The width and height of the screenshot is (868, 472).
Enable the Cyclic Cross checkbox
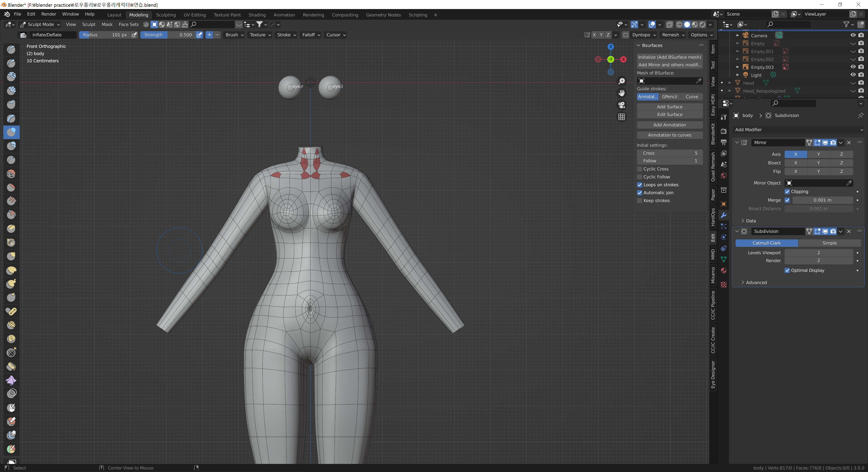point(639,169)
